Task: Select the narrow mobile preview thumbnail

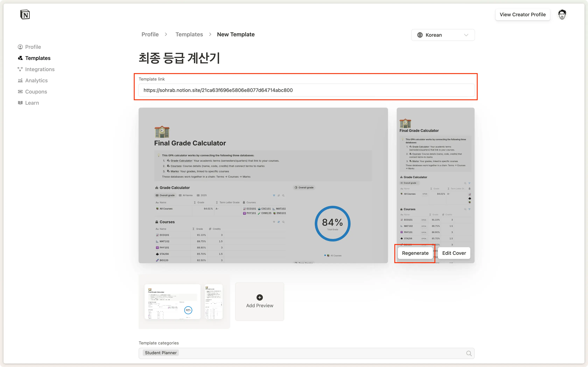Action: pos(213,301)
